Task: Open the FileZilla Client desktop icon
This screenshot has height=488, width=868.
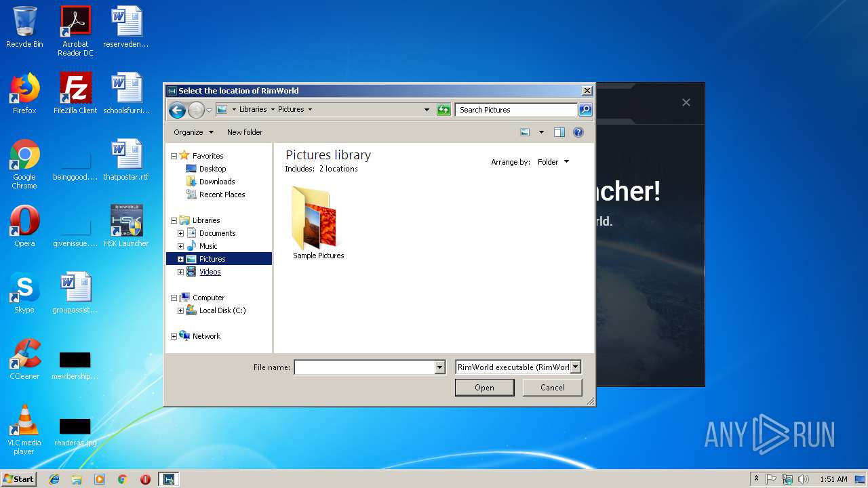Action: point(75,94)
